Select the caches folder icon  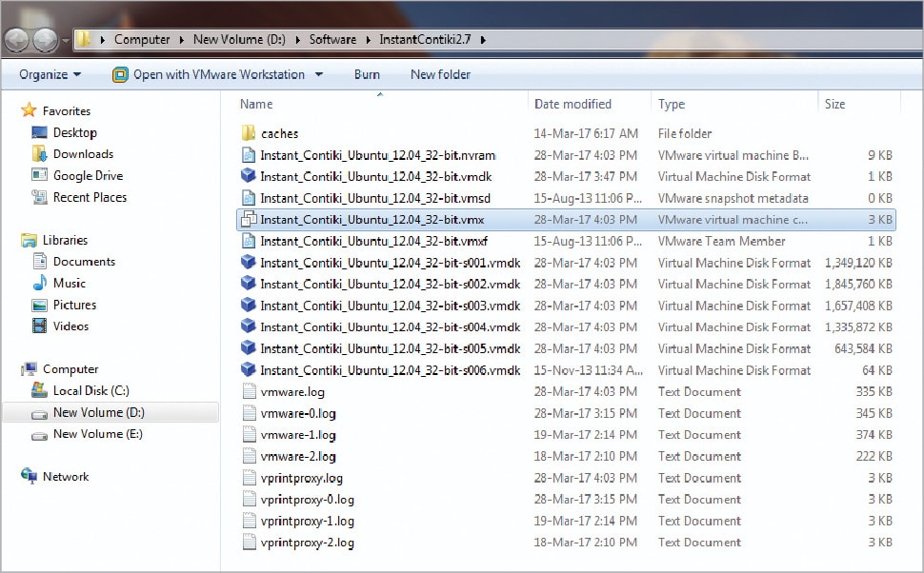(x=248, y=133)
